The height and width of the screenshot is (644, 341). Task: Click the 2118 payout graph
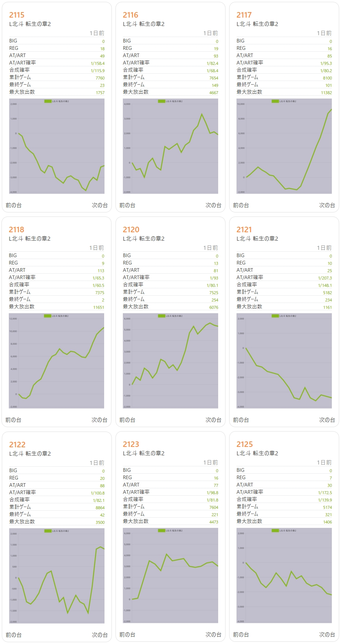[56, 361]
